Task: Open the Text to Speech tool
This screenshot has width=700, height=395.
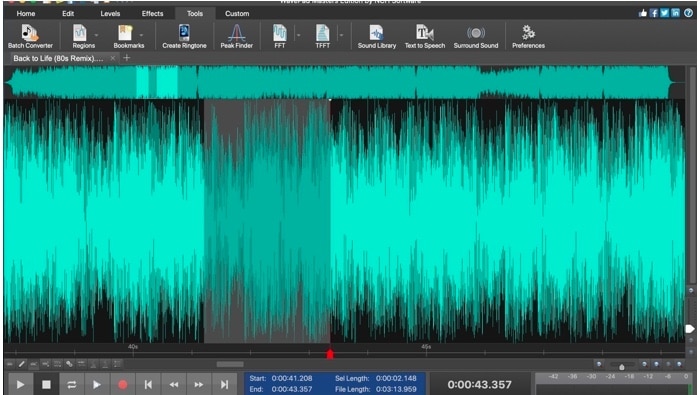Action: [425, 36]
